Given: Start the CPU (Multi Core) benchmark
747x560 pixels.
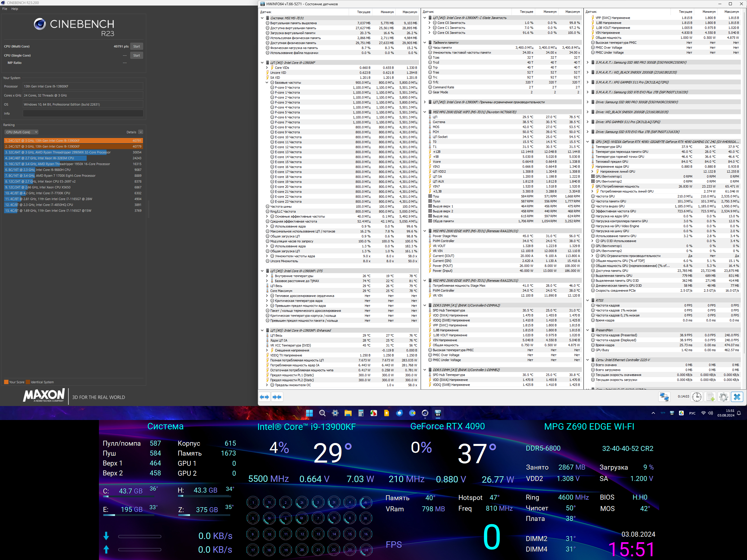Looking at the screenshot, I should 137,46.
